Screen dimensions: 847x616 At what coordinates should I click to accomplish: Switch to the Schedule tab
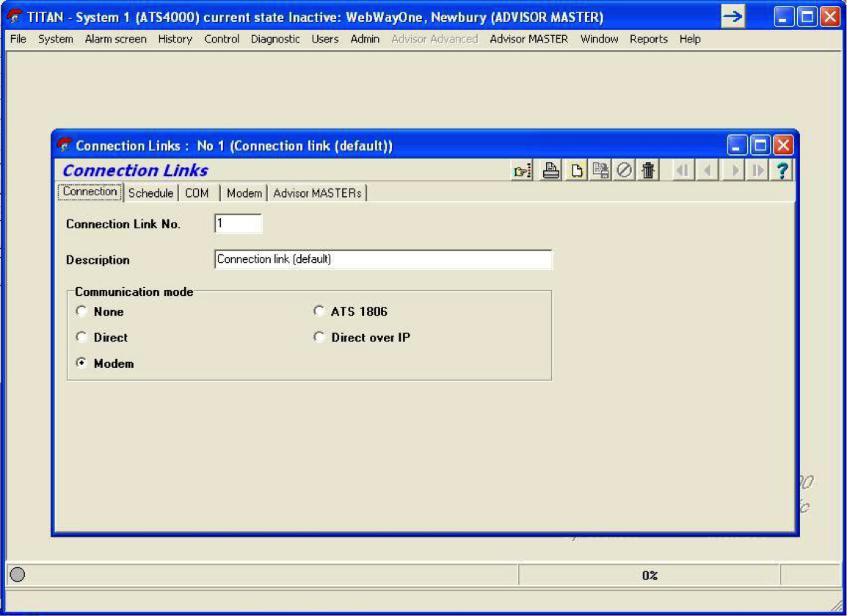[x=150, y=193]
